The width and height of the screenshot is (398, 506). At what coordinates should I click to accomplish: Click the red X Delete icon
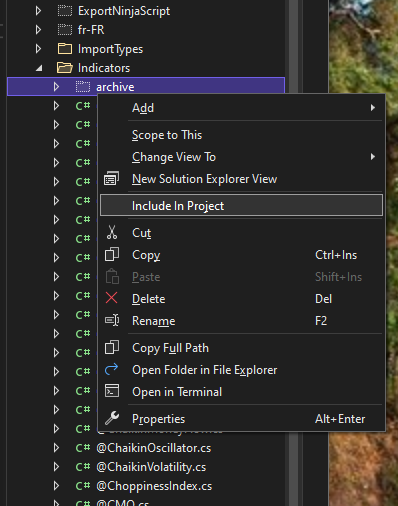[111, 298]
